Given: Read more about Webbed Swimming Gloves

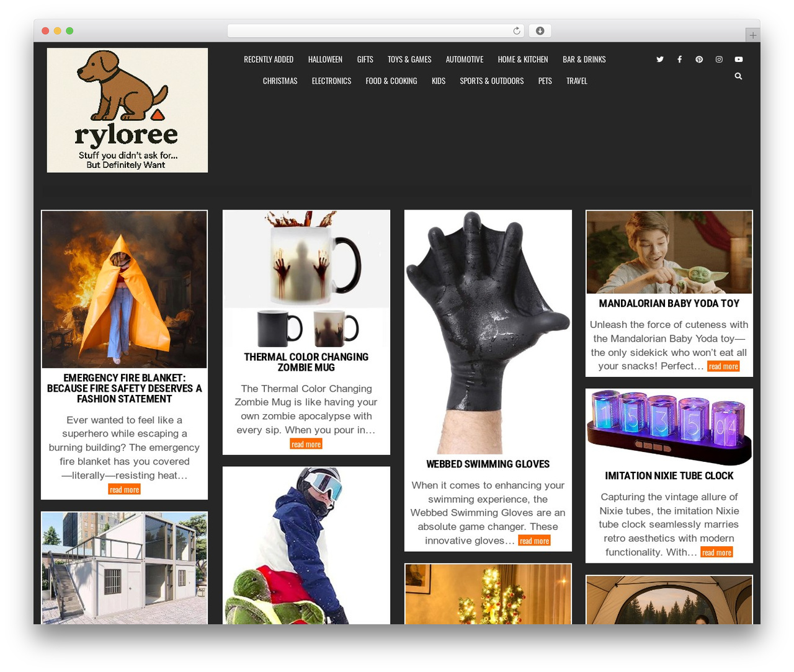Looking at the screenshot, I should [535, 541].
